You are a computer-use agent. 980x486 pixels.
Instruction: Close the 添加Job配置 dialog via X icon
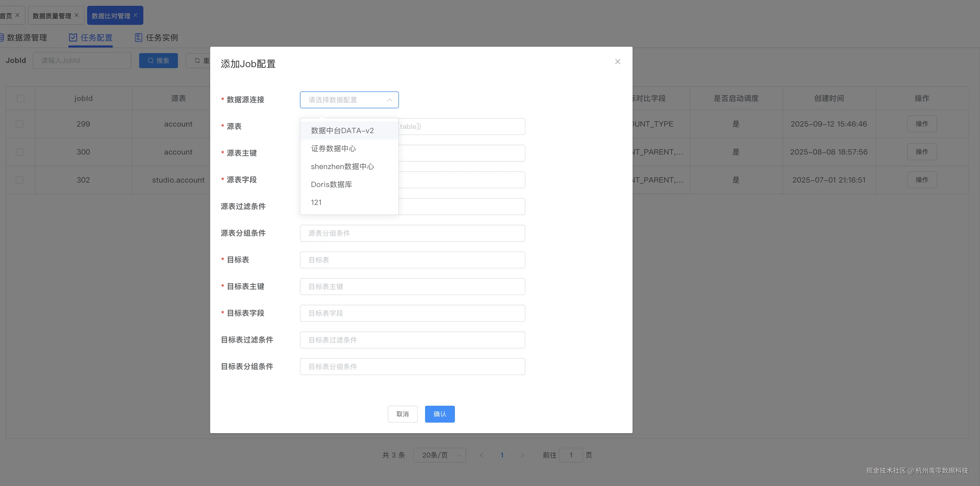point(618,62)
